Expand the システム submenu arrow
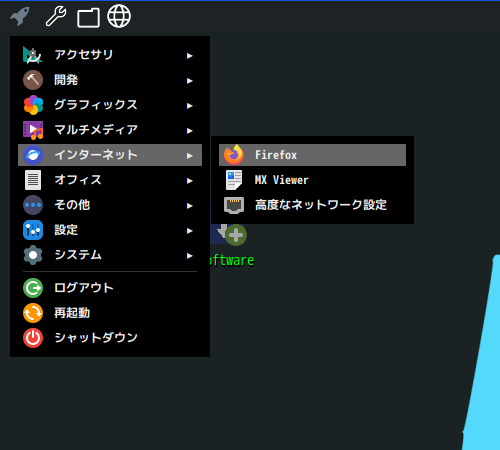 [x=190, y=256]
